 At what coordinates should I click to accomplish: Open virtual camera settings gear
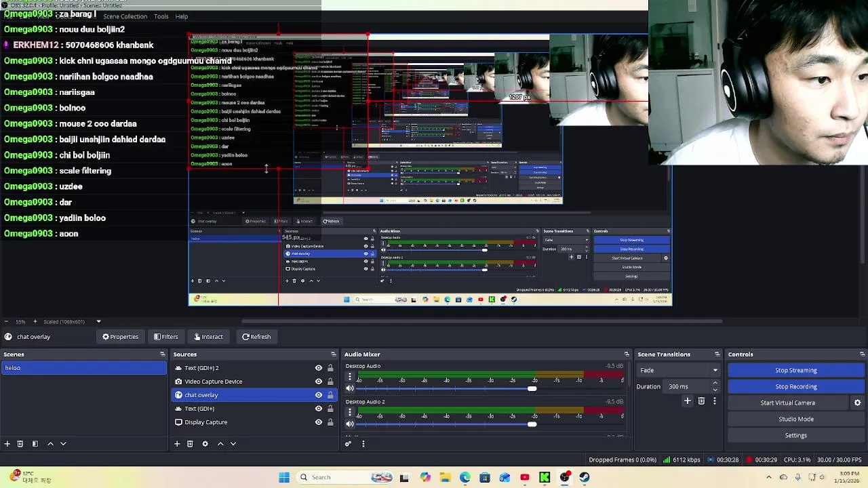tap(857, 403)
